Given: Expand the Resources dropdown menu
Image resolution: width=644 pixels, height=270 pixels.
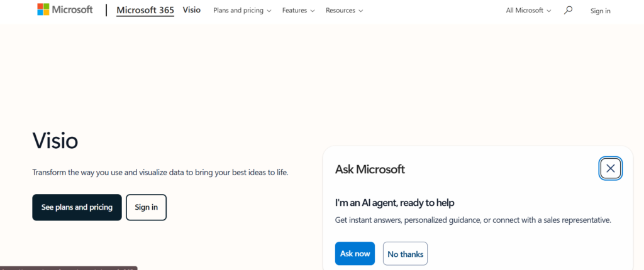Looking at the screenshot, I should tap(344, 11).
